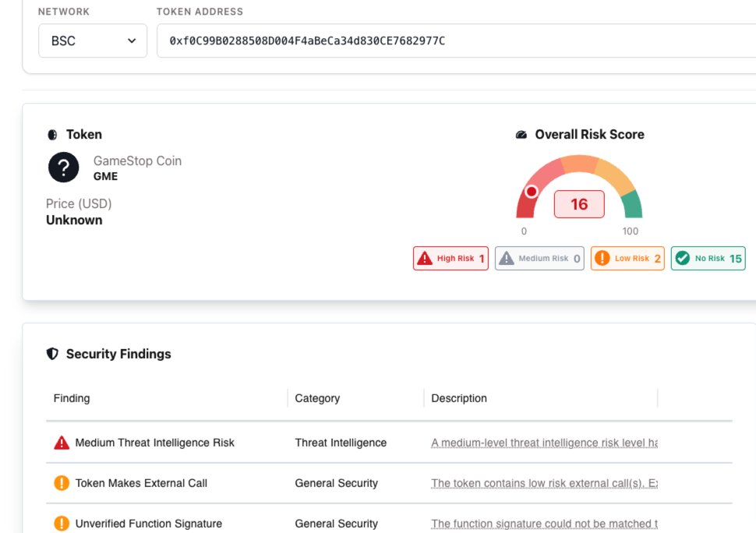Click the red marker on the risk gauge
Viewport: 756px width, 533px height.
tap(532, 192)
